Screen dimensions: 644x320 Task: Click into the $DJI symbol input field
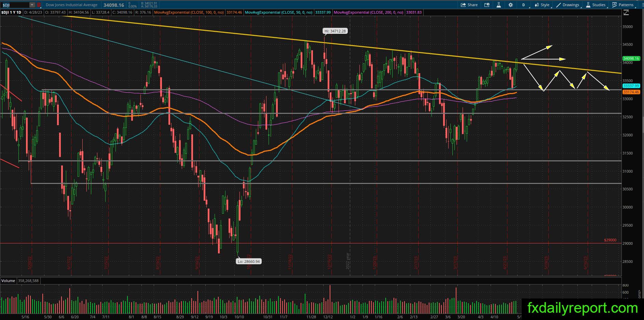pyautogui.click(x=15, y=5)
